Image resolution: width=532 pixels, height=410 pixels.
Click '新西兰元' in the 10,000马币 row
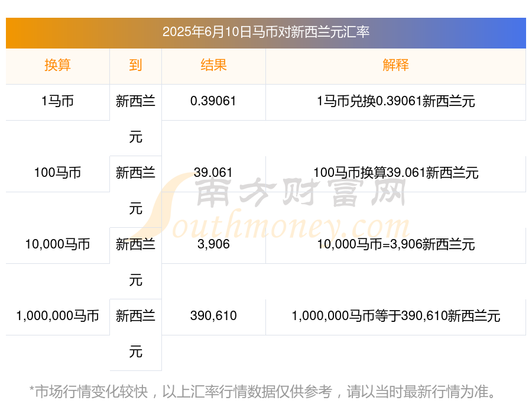(x=135, y=262)
